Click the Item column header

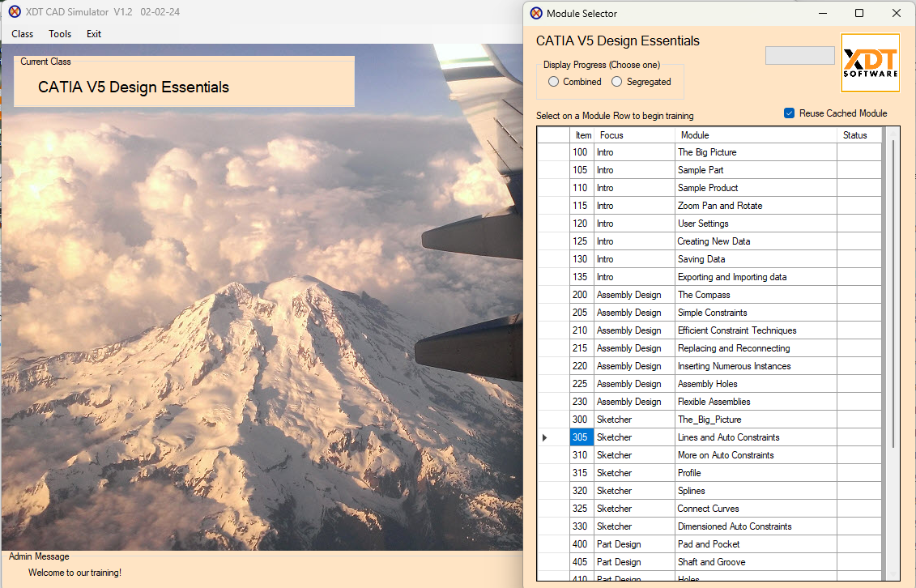tap(583, 135)
